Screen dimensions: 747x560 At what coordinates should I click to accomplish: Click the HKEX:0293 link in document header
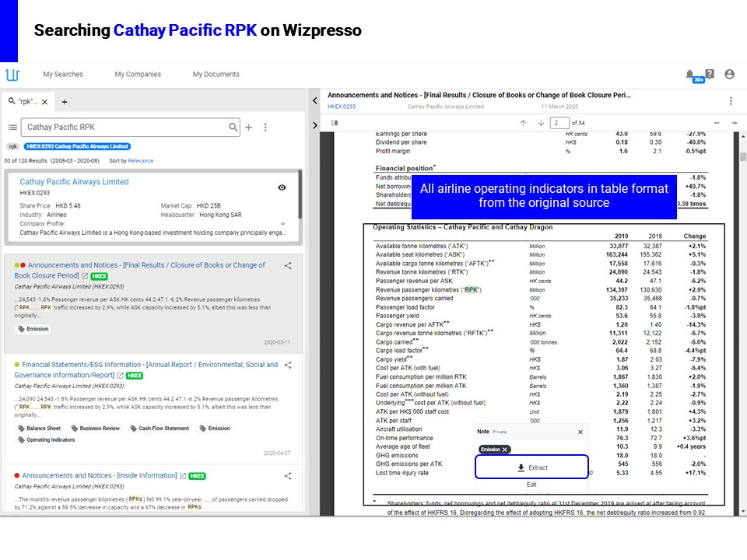click(342, 107)
